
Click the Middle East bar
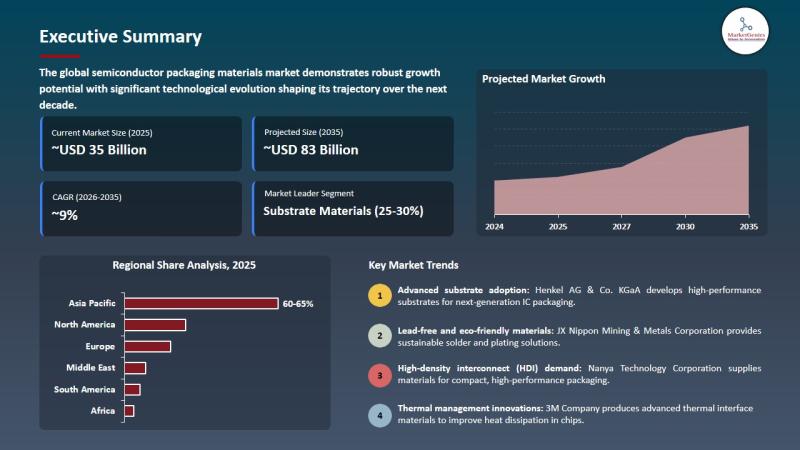click(x=135, y=368)
